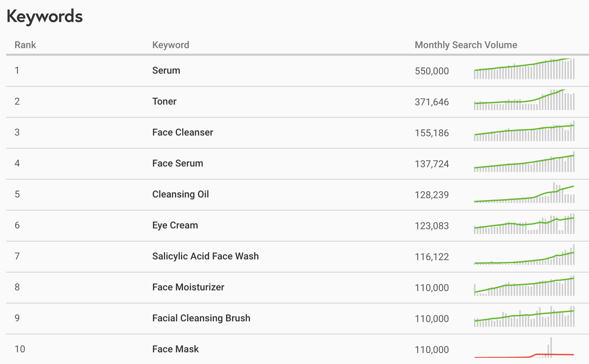Open the Cleansing Oil keyword entry
This screenshot has width=589, height=364.
pos(180,194)
